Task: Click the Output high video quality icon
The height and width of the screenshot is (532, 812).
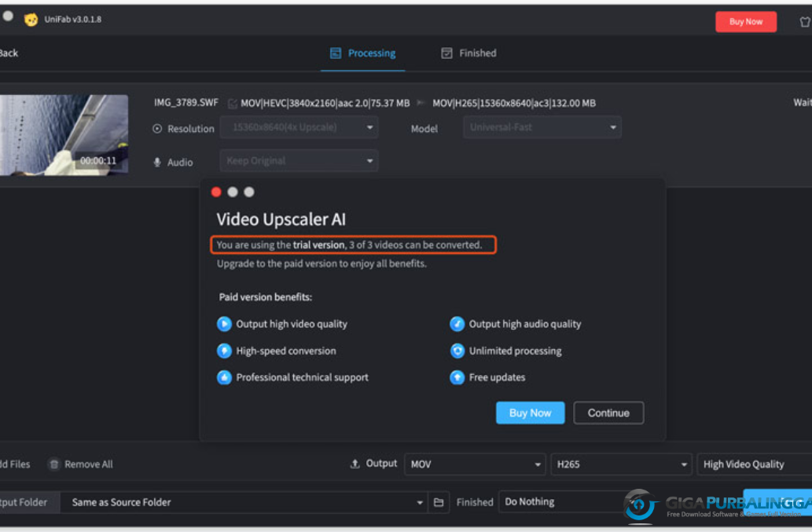Action: click(x=224, y=324)
